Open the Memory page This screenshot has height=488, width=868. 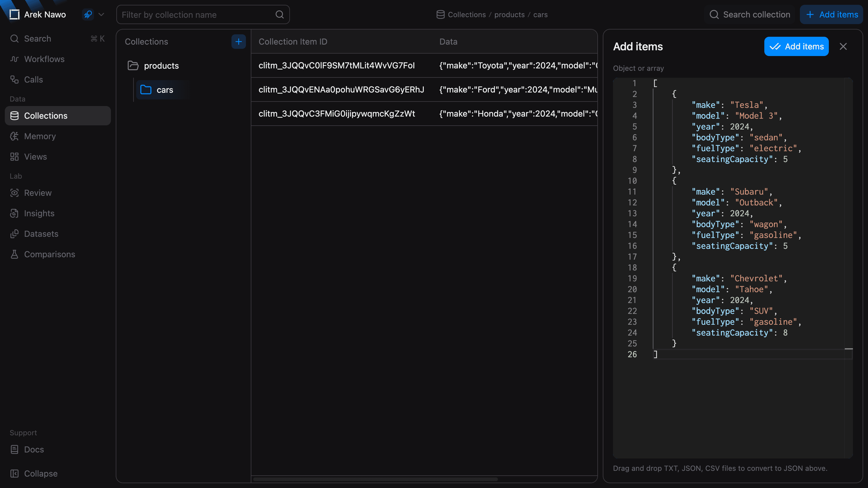pos(58,136)
